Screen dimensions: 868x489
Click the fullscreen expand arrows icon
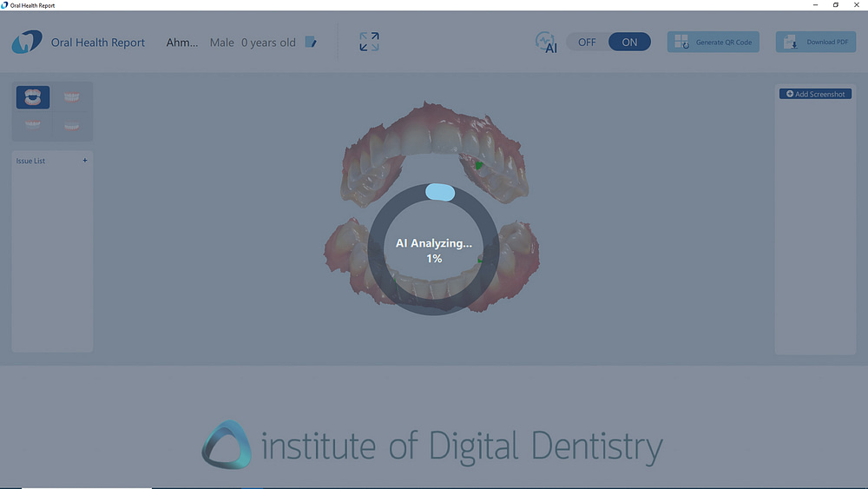tap(369, 42)
